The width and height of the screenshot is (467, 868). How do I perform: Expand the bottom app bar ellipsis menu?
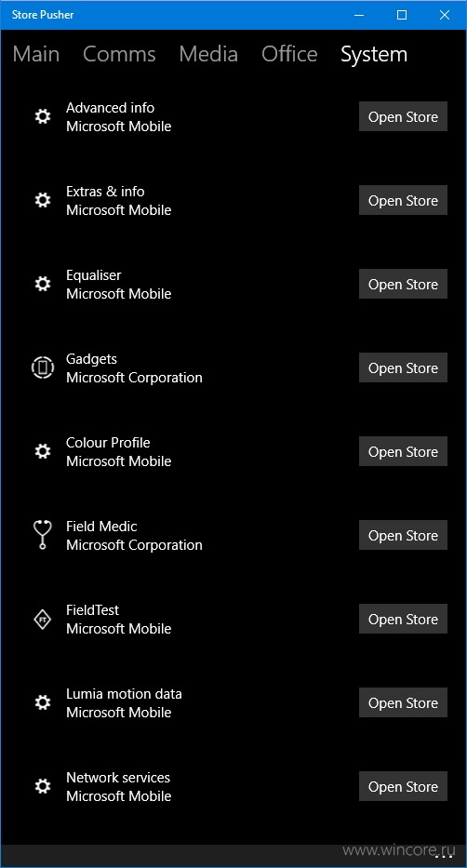click(444, 857)
